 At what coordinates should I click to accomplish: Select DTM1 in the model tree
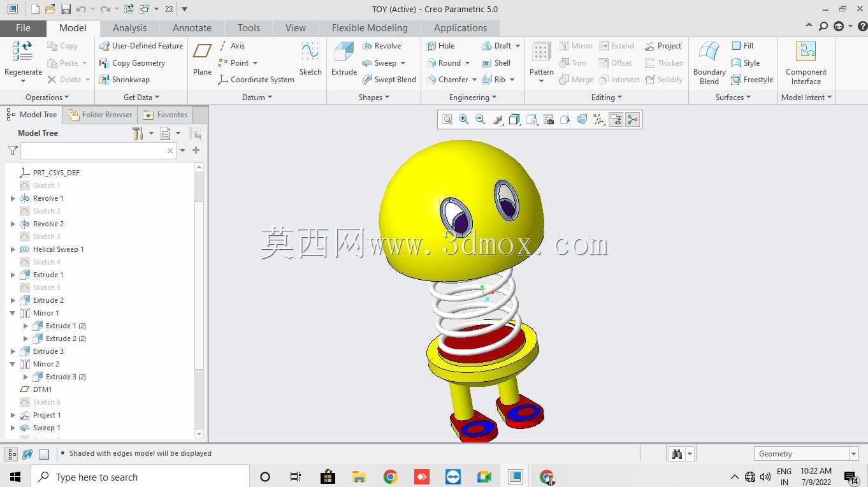click(x=36, y=389)
